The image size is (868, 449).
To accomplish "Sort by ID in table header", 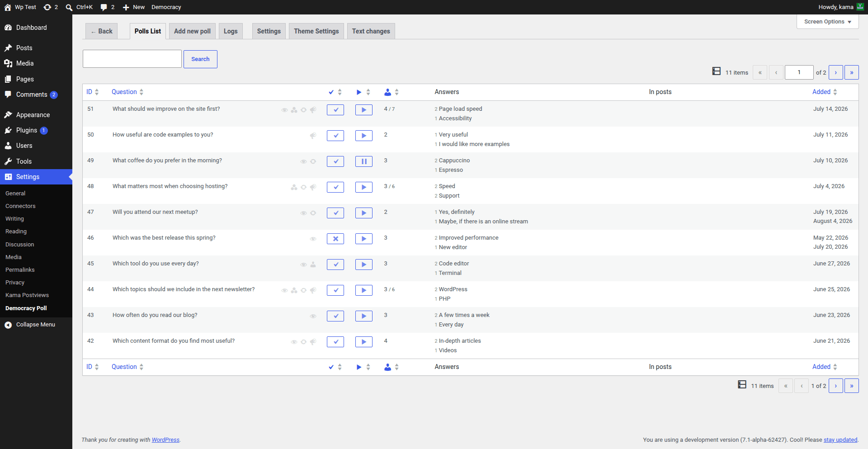I will coord(93,92).
